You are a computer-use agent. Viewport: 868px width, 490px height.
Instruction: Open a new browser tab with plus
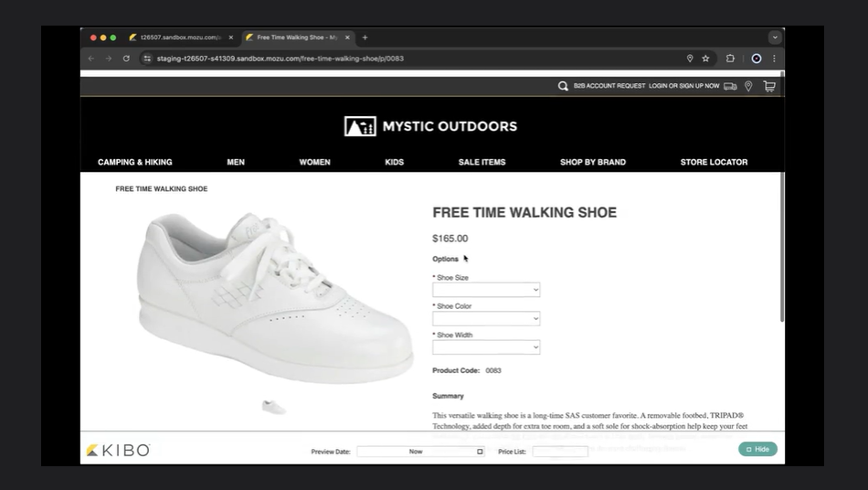pyautogui.click(x=365, y=37)
